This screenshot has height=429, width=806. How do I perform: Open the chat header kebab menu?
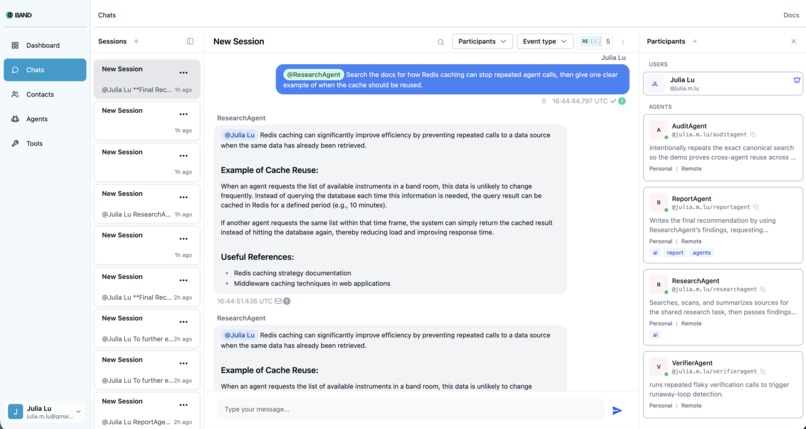coord(622,42)
